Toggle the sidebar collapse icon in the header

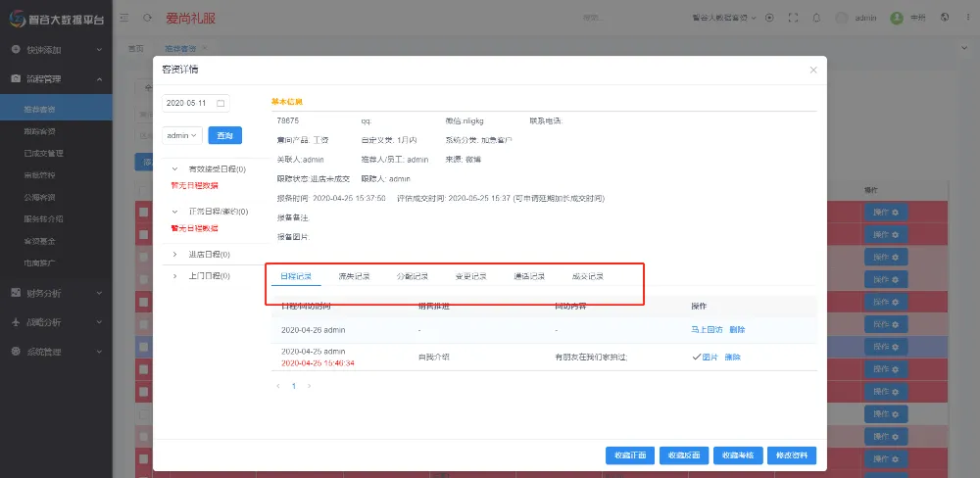point(122,18)
